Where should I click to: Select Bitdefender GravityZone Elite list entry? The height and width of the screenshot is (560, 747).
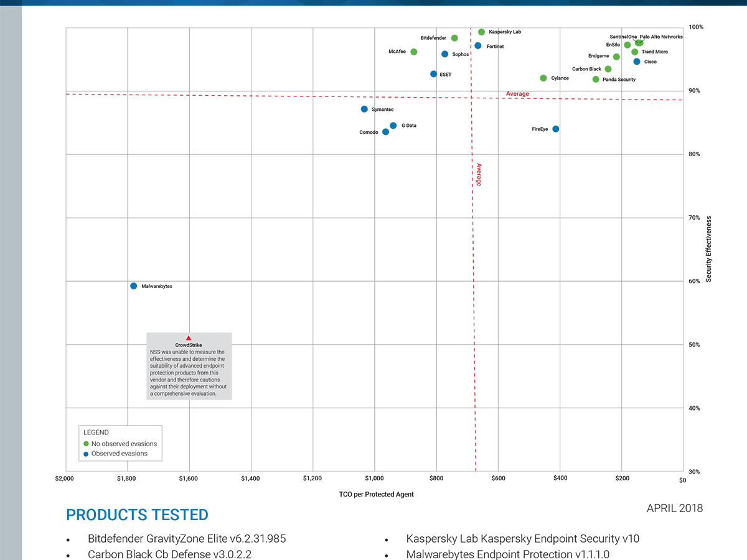click(x=186, y=539)
